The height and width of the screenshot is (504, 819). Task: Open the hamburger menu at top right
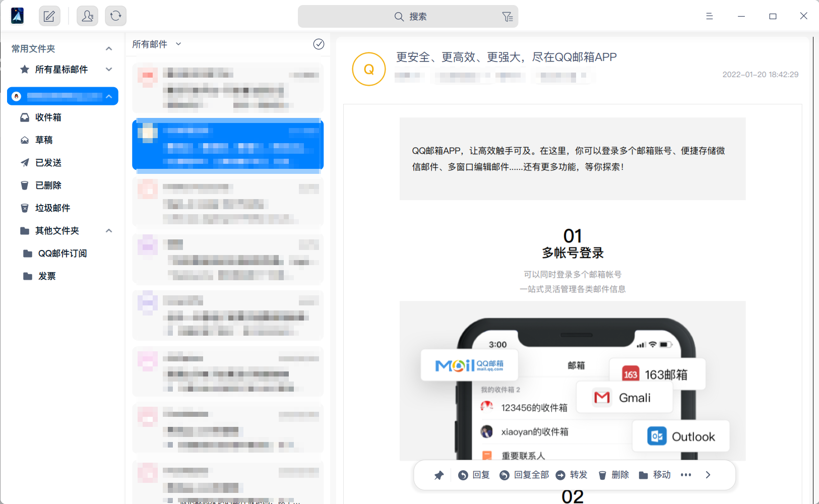coord(710,16)
